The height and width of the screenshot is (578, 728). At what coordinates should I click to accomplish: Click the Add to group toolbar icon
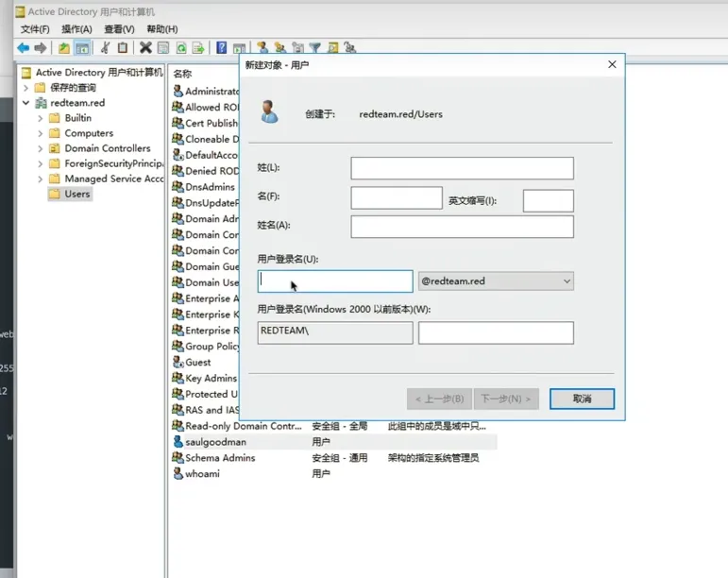point(350,47)
